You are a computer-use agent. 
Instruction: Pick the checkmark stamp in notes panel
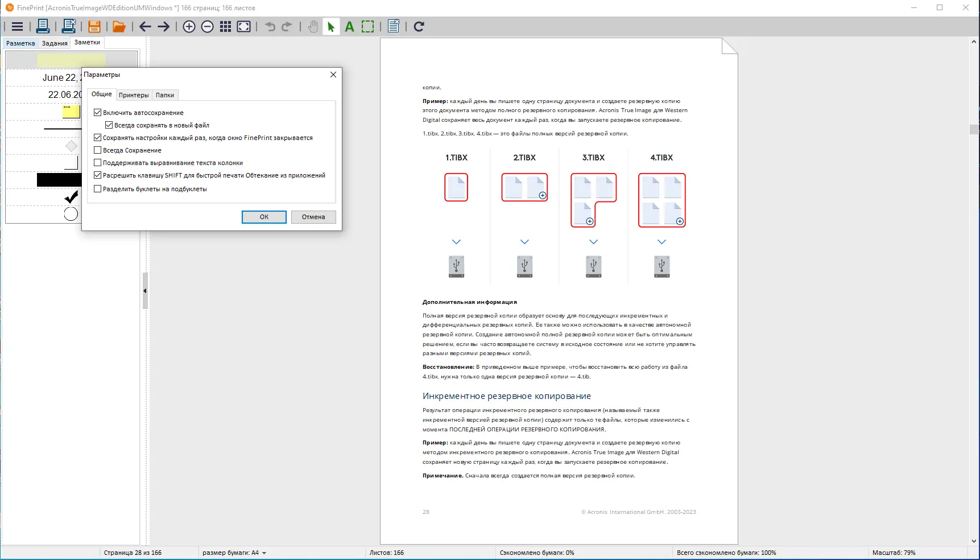(71, 197)
